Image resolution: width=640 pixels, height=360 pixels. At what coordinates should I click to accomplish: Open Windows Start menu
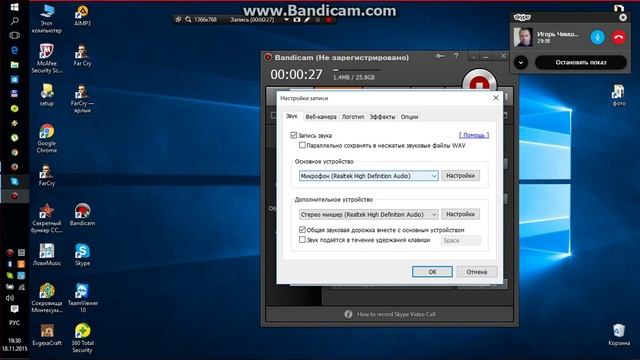tap(14, 7)
